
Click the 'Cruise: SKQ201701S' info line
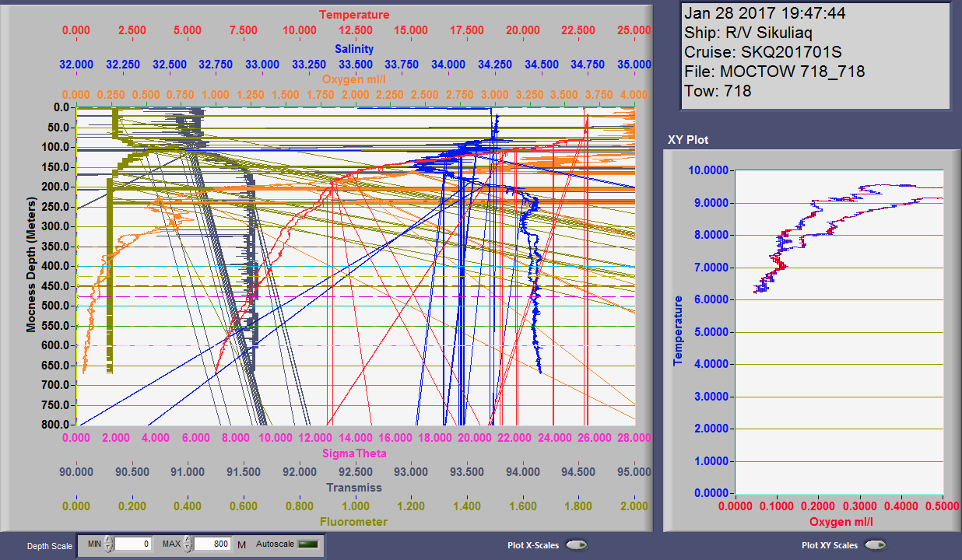pos(763,52)
